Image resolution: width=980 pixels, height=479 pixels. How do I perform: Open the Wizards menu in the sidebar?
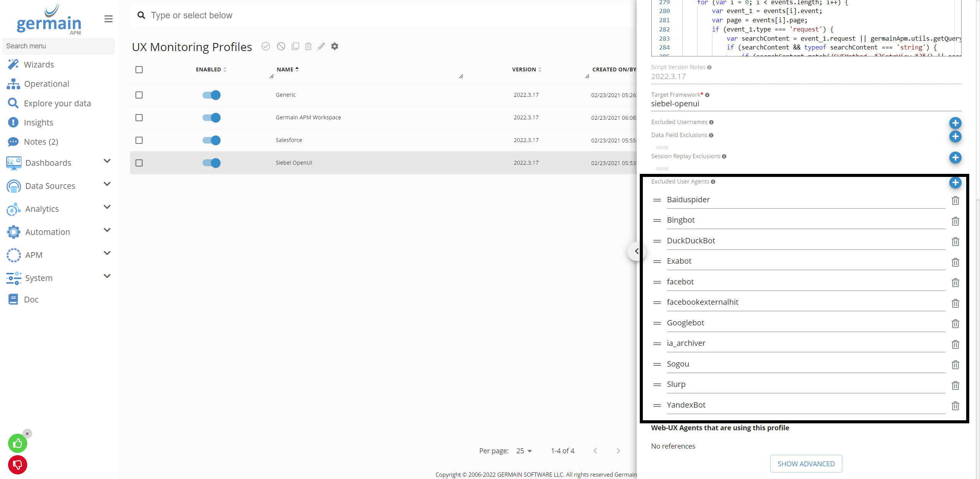[x=40, y=64]
